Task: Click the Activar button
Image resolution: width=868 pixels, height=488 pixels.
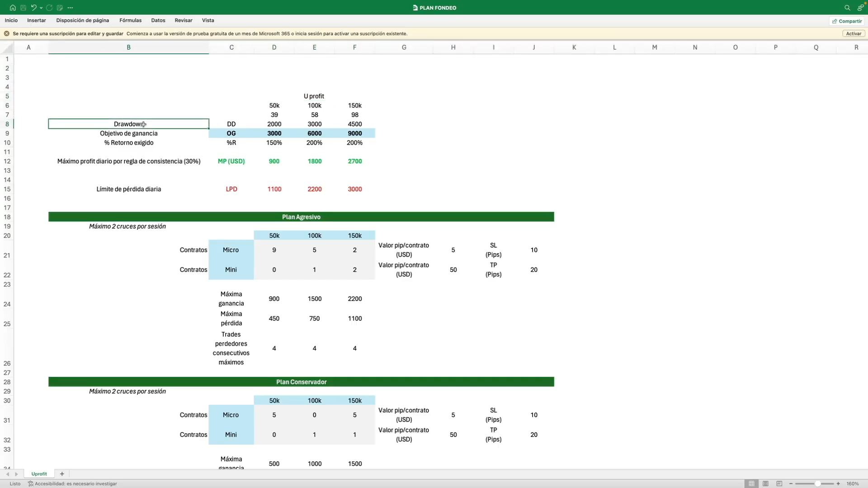Action: point(854,33)
